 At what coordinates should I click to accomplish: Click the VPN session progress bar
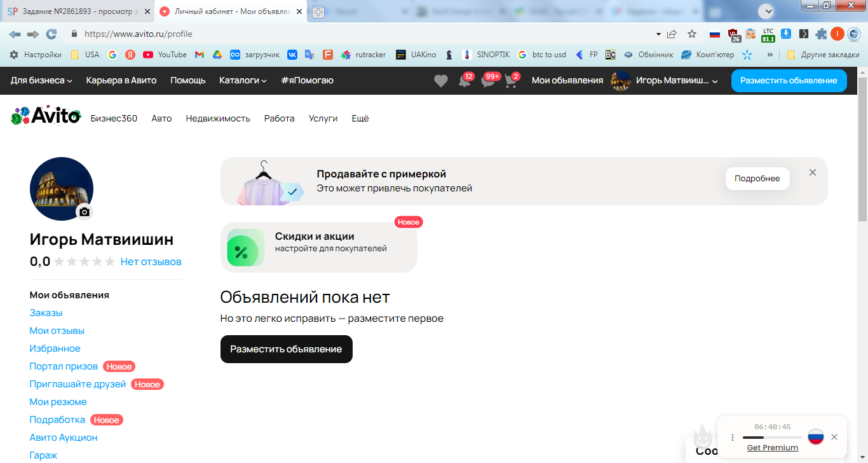point(772,438)
